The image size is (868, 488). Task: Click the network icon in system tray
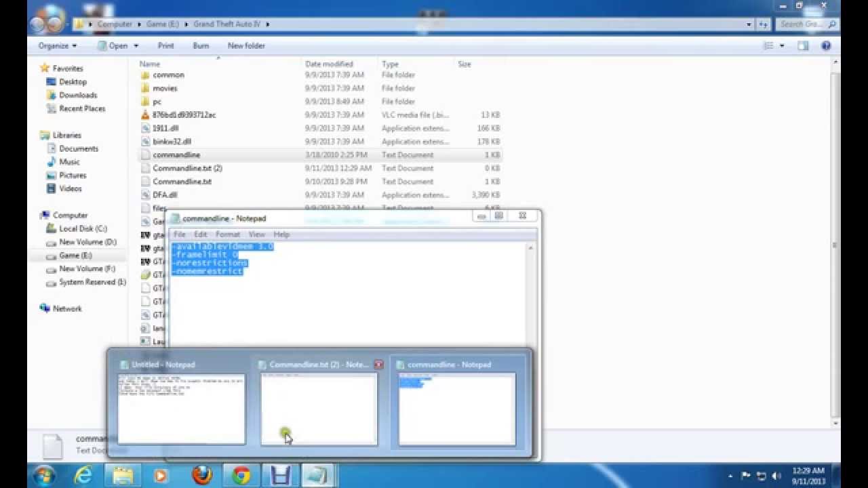tap(761, 475)
